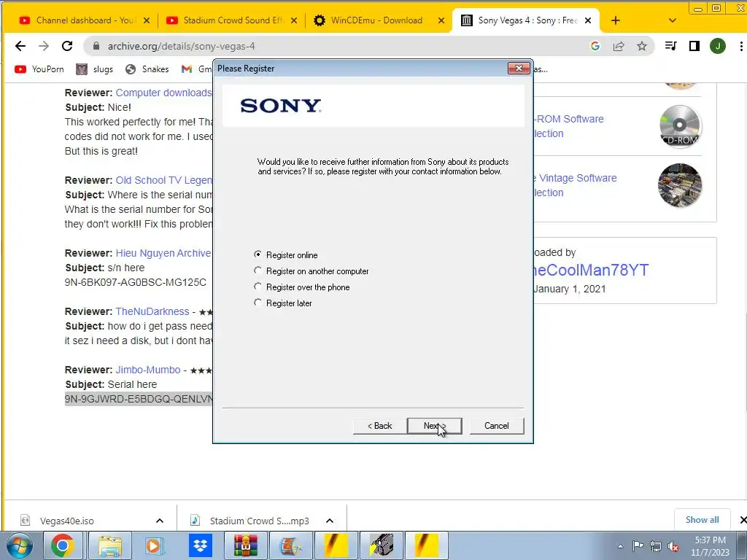Click the CD-ROM disc thumbnail
This screenshot has height=560, width=747.
[680, 126]
